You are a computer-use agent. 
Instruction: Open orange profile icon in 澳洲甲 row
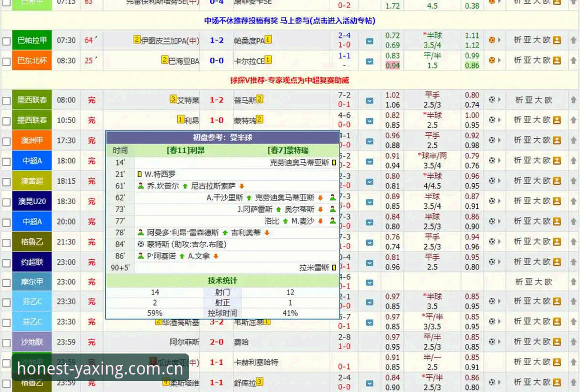[556, 140]
